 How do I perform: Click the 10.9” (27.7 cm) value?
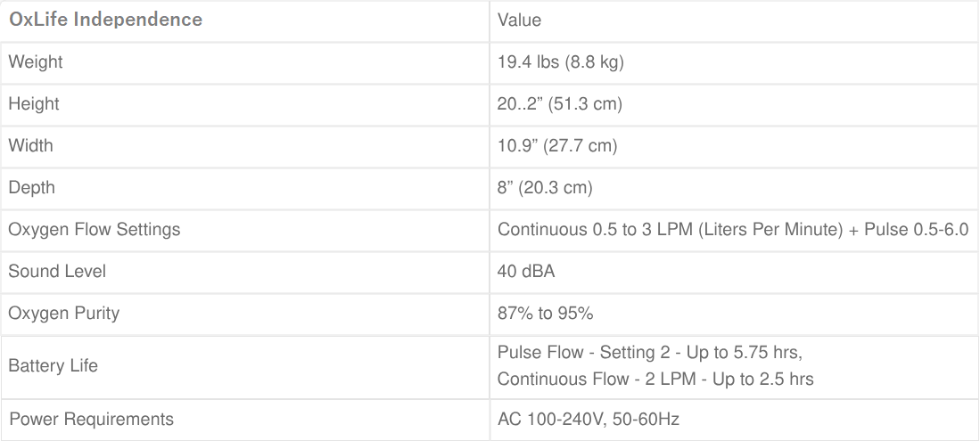[x=557, y=145]
